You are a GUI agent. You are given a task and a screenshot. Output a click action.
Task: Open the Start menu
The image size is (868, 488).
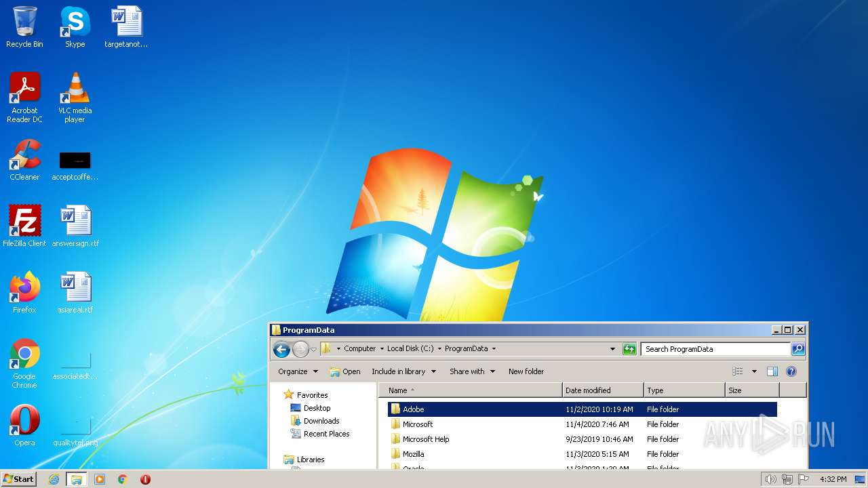(18, 479)
